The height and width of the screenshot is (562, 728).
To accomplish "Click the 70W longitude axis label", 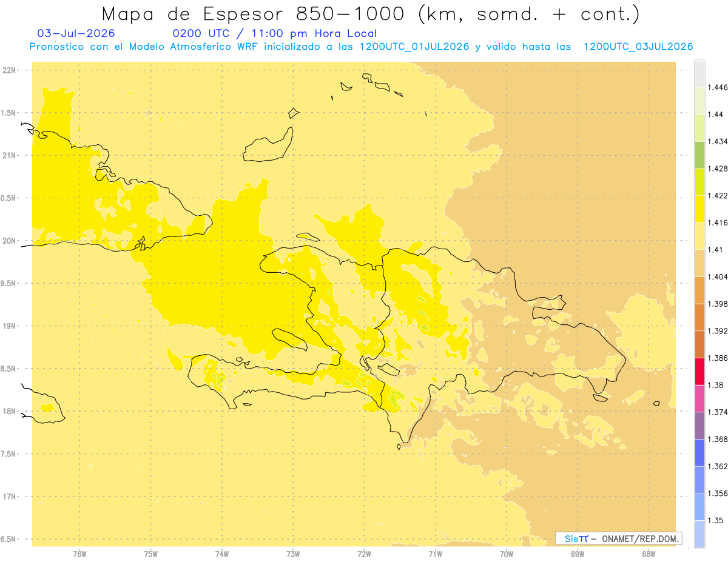I will [507, 554].
